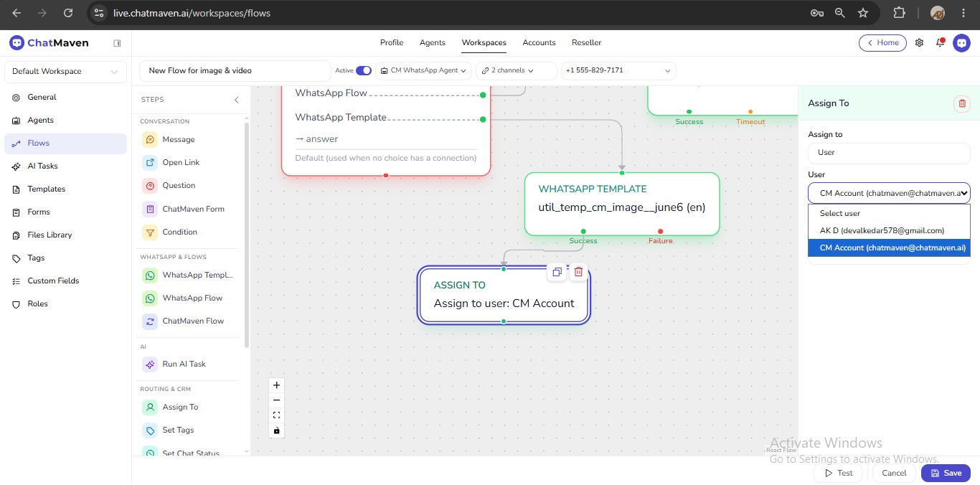This screenshot has width=980, height=485.
Task: Choose 'Select user' option in dropdown
Action: point(889,213)
